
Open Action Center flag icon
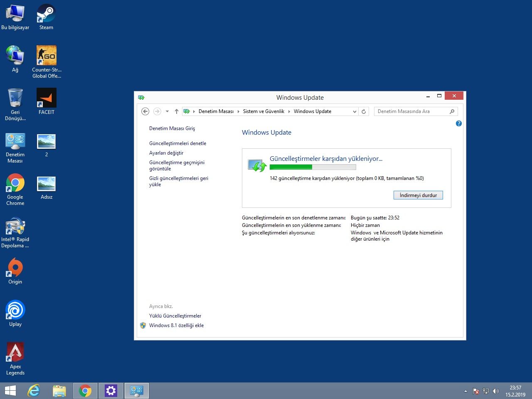(x=476, y=391)
